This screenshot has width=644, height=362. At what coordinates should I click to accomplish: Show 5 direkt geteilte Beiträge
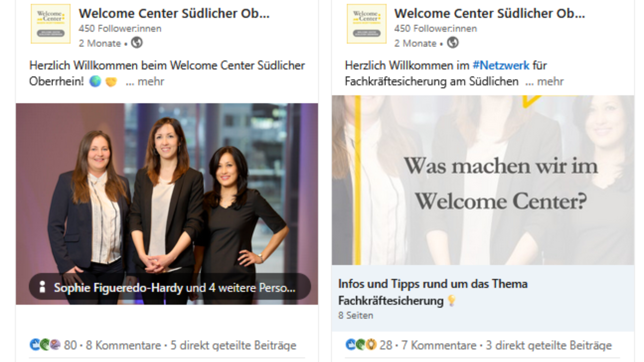(x=233, y=345)
